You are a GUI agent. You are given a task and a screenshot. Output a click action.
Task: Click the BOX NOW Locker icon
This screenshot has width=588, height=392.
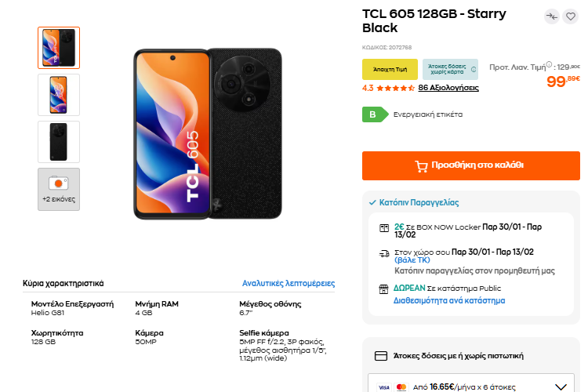(384, 227)
